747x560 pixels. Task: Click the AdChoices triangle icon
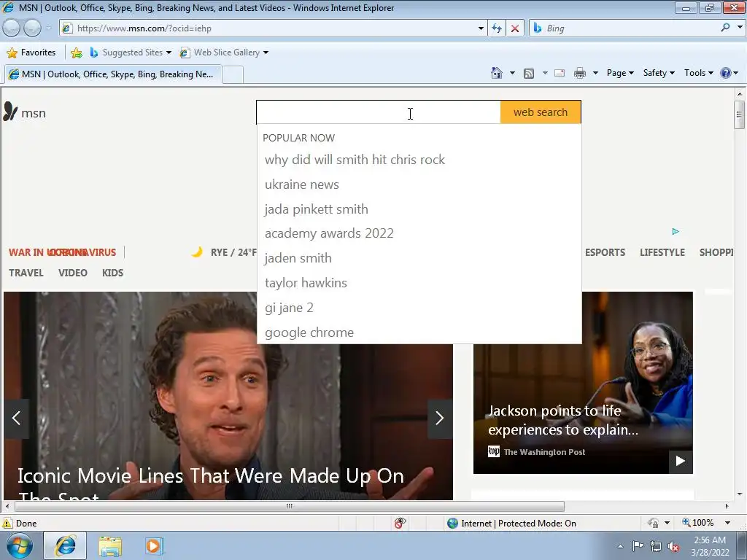676,231
